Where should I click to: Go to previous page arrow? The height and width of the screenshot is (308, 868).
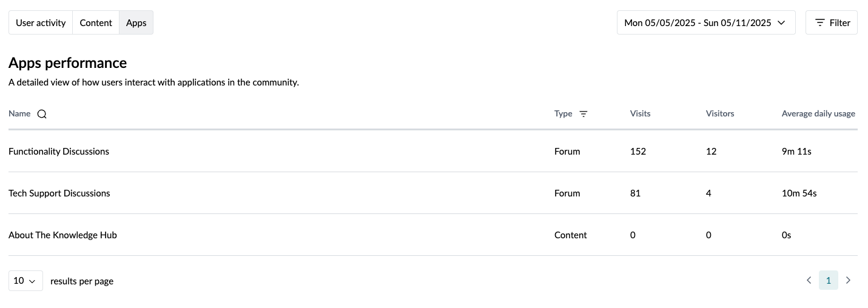pyautogui.click(x=809, y=280)
